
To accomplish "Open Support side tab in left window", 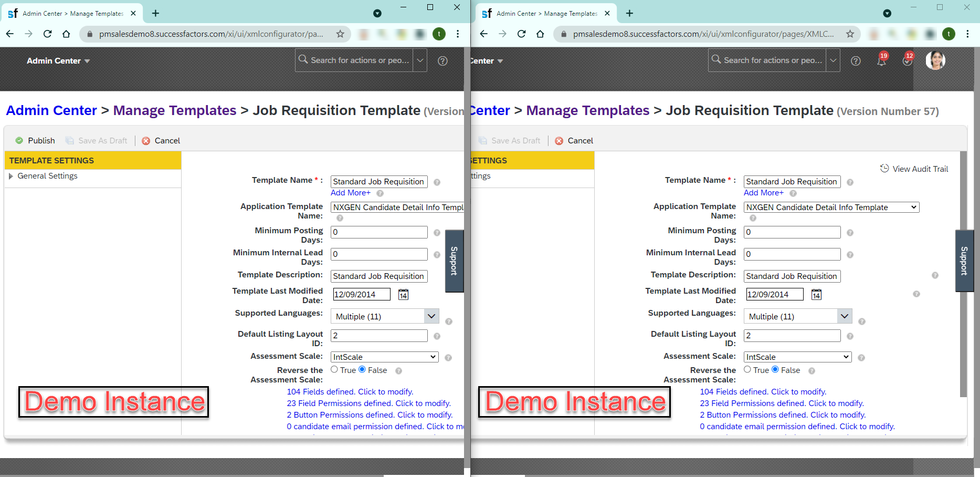I will tap(454, 261).
